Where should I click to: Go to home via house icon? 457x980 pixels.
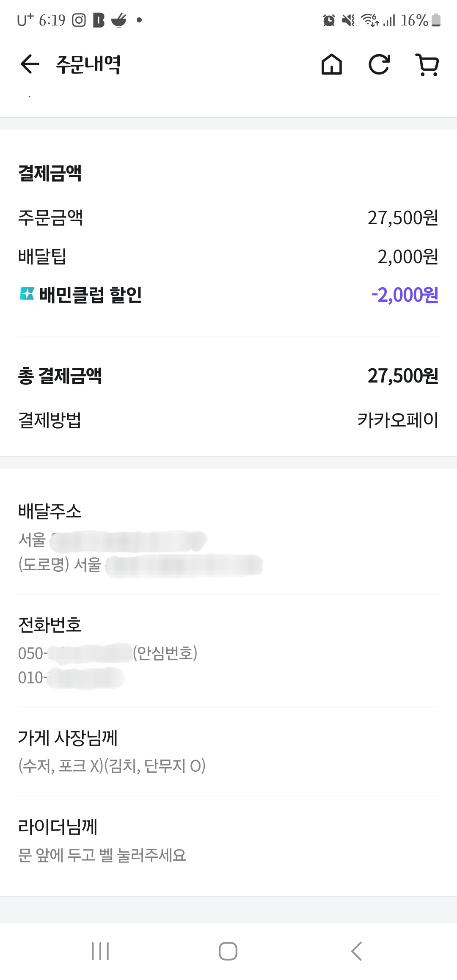332,65
